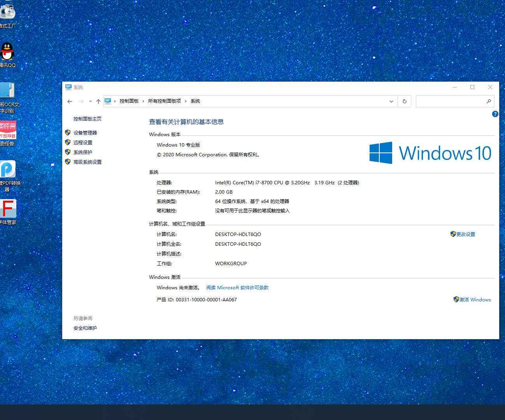Click shield icon beside 设备管理器
This screenshot has height=420, width=505.
(x=68, y=133)
